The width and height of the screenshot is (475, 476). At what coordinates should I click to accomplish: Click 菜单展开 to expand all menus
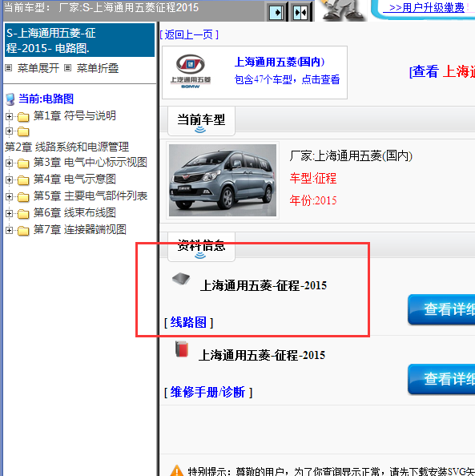tap(38, 68)
